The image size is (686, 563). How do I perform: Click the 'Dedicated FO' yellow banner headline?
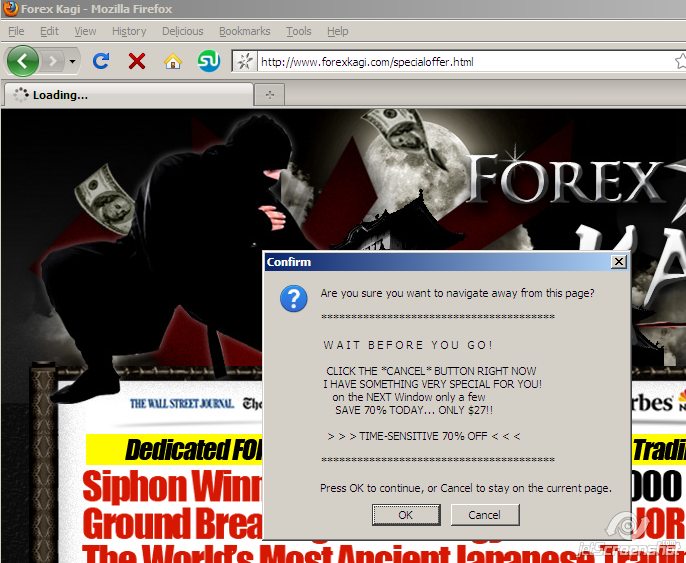(x=194, y=450)
